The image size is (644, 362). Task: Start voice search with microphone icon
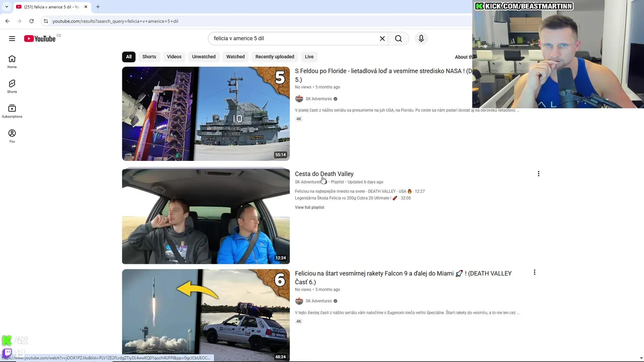pos(421,38)
